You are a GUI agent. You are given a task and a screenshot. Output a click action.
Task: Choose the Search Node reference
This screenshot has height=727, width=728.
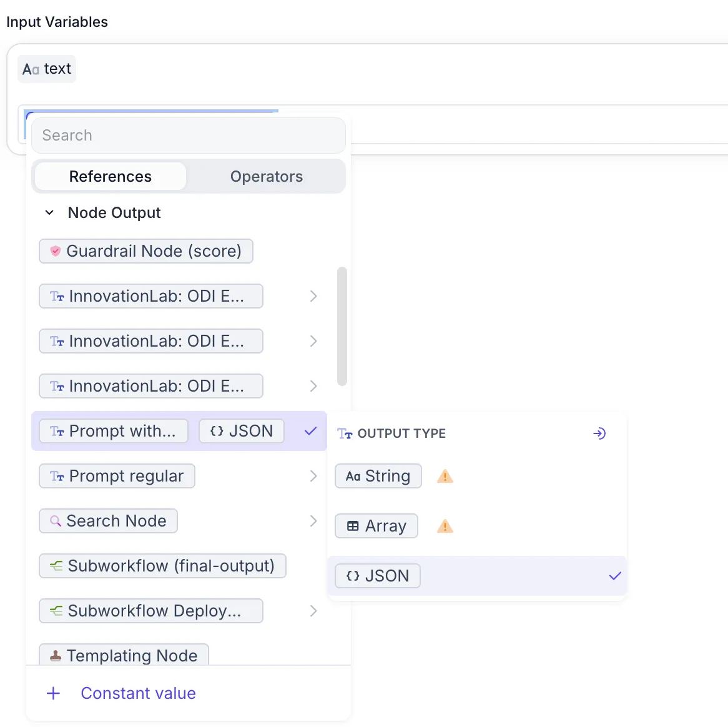[x=108, y=521]
